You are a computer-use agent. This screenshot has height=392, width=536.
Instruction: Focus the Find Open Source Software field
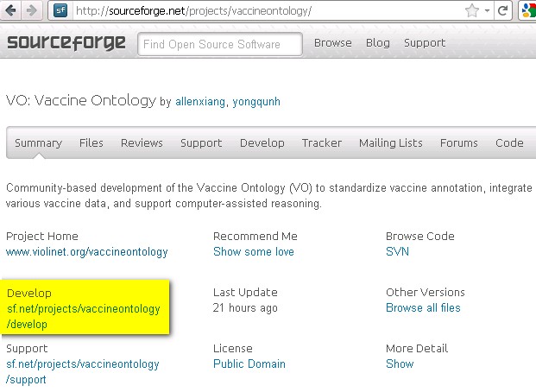[x=220, y=44]
